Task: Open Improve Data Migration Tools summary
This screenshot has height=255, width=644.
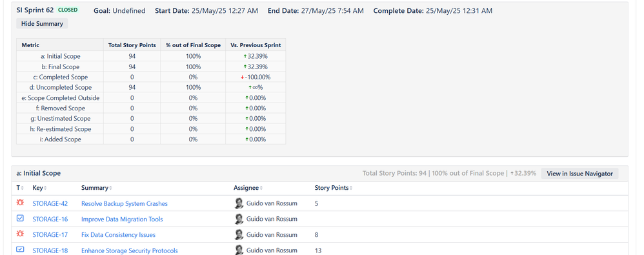Action: point(122,219)
